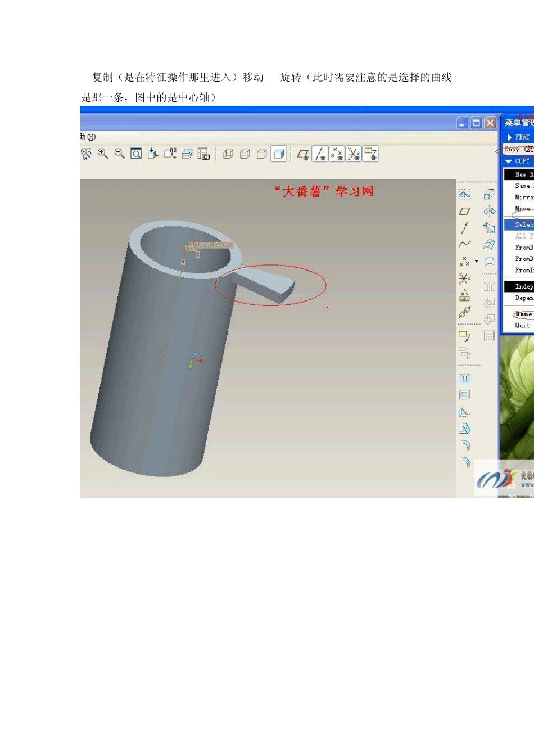The width and height of the screenshot is (534, 756).
Task: Select the Datum Coordinate System tool
Action: 464,278
